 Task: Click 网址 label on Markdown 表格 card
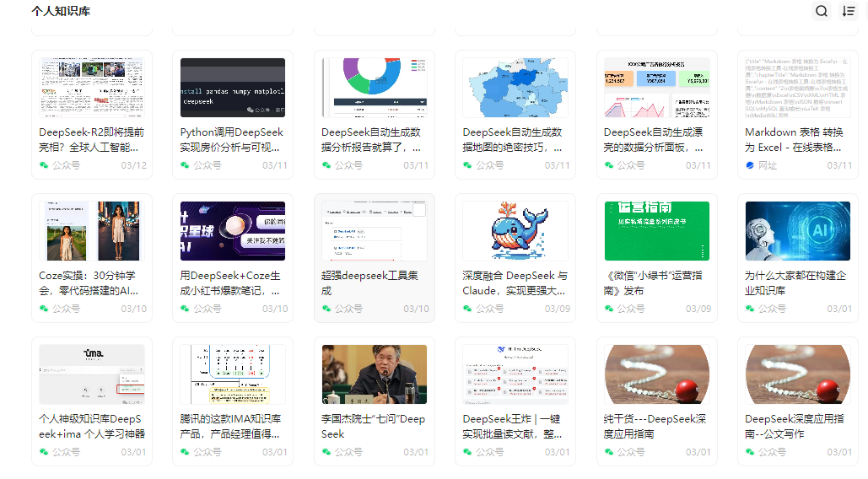tap(768, 165)
